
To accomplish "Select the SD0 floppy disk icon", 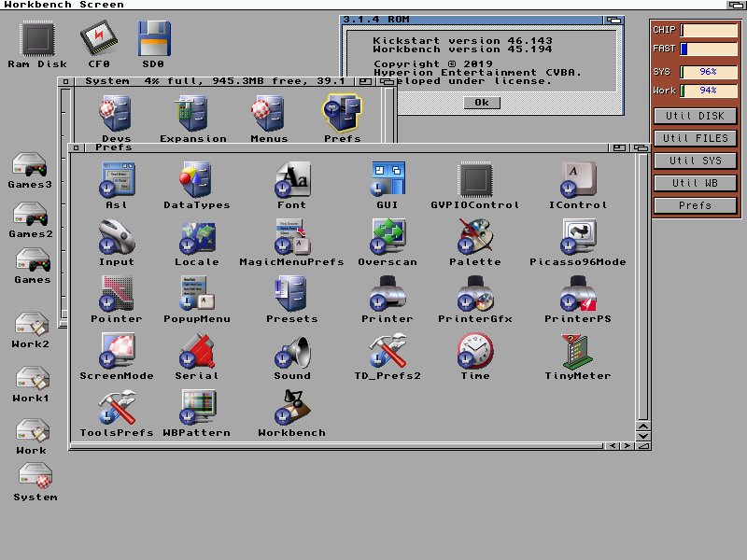I will click(153, 38).
